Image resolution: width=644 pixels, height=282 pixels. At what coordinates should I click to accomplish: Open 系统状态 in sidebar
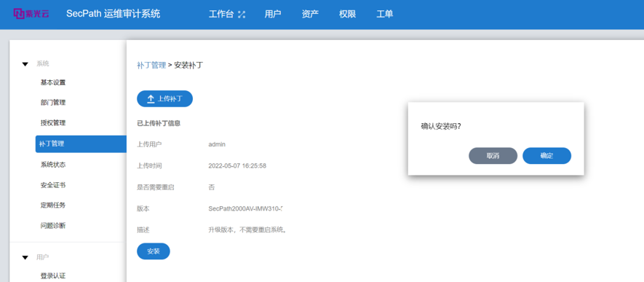(x=53, y=165)
